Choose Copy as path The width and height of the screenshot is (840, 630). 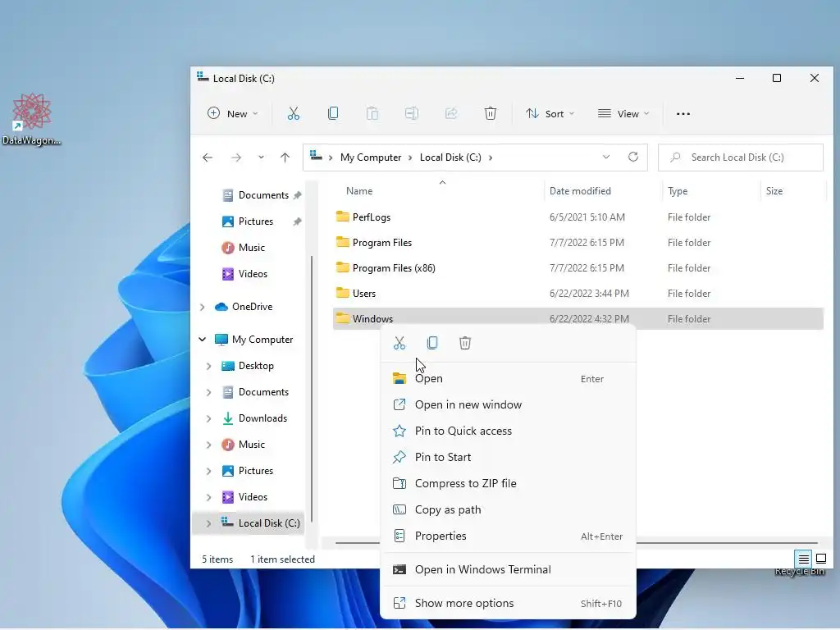click(508, 510)
